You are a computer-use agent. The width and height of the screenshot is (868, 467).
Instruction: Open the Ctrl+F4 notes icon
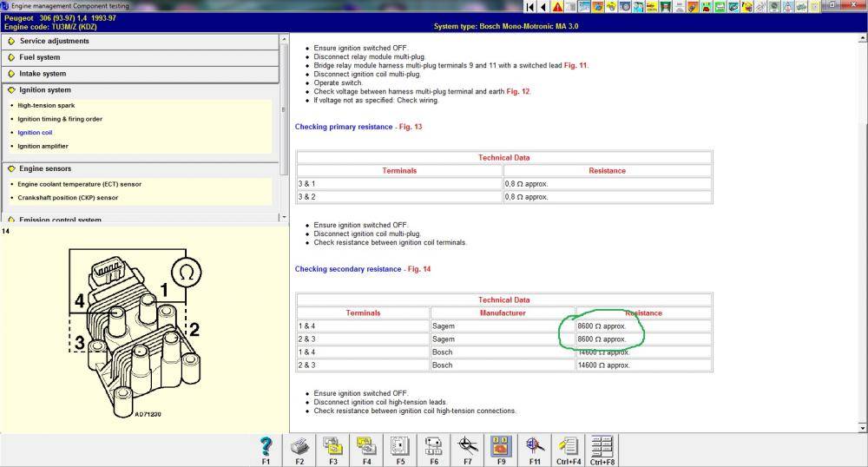[x=569, y=446]
